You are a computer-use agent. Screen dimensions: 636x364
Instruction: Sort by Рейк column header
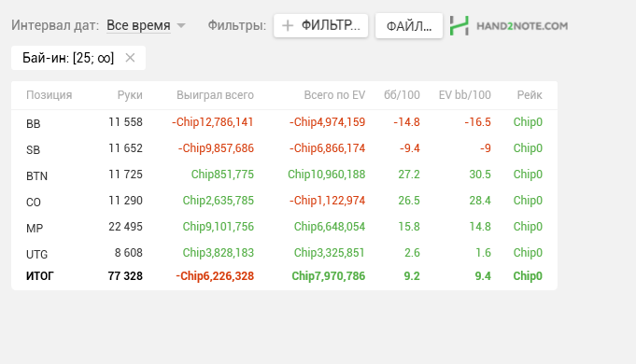click(530, 95)
